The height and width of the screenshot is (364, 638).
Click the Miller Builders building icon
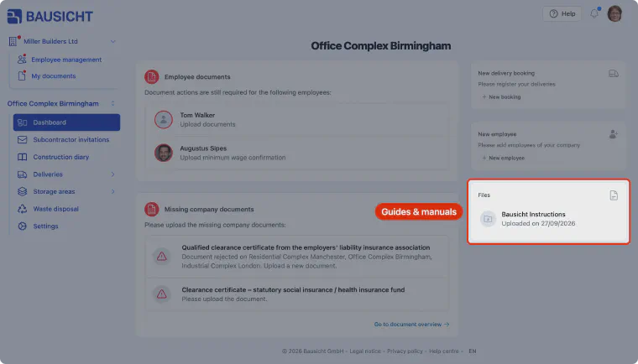click(13, 41)
